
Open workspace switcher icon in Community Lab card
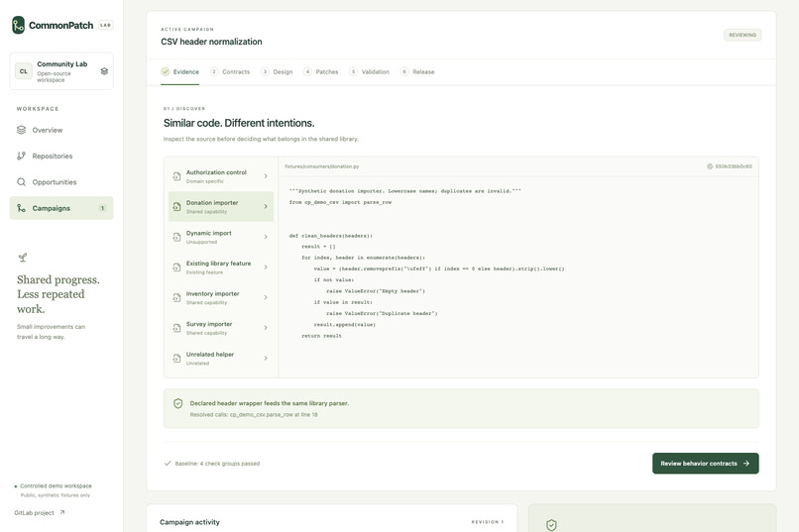point(104,71)
